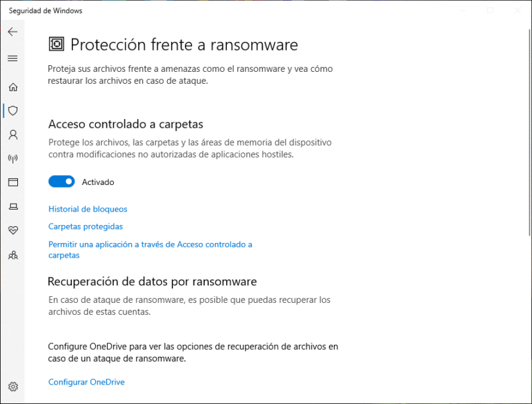Click the Seguridad de Windows title bar
The image size is (532, 404).
point(45,11)
